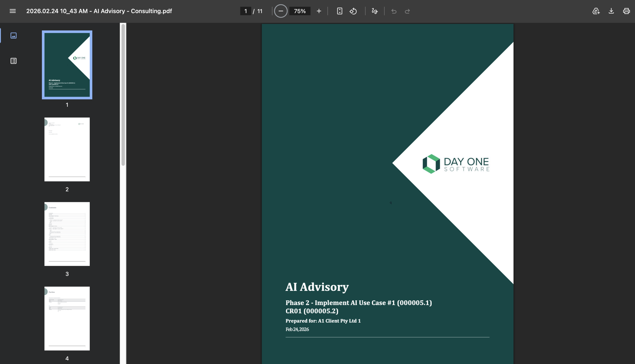Zoom in with the plus button
This screenshot has height=364, width=635.
click(x=319, y=11)
